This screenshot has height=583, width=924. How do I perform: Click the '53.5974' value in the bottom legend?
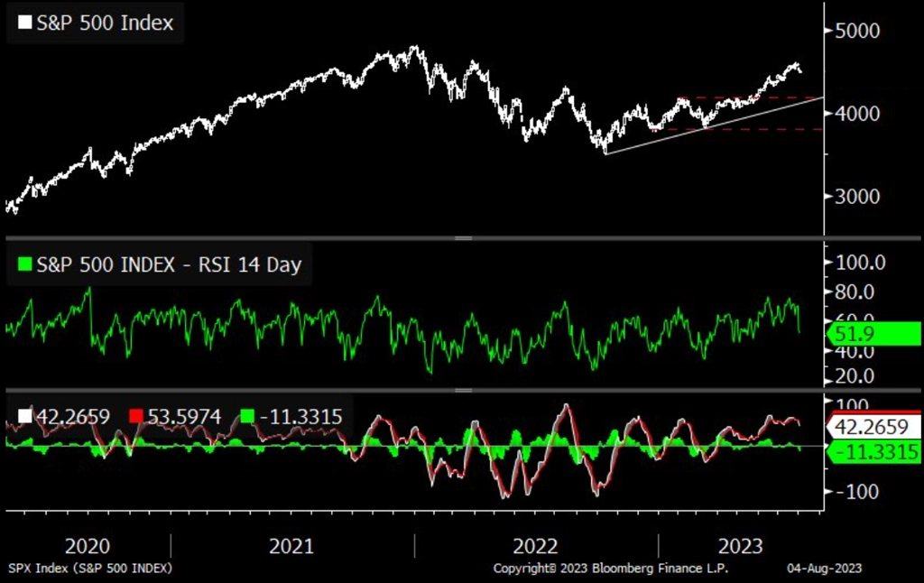click(x=184, y=417)
